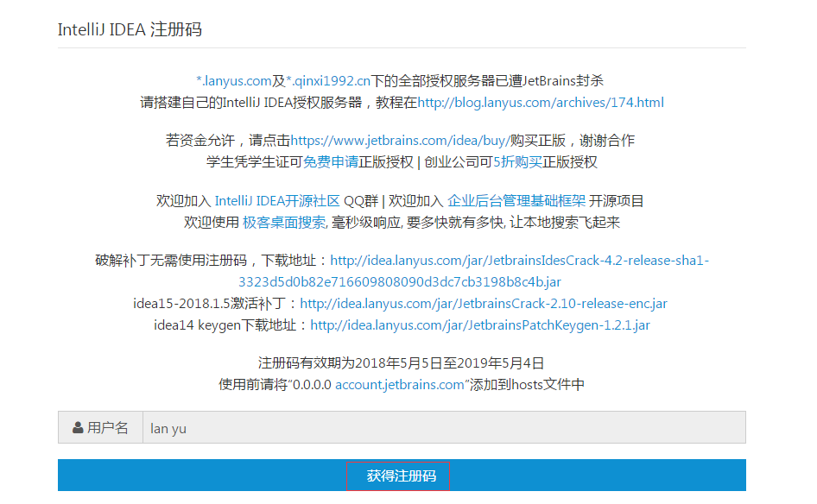Image resolution: width=817 pixels, height=504 pixels.
Task: Focus the 用户名 input field containing lan yu
Action: point(444,427)
